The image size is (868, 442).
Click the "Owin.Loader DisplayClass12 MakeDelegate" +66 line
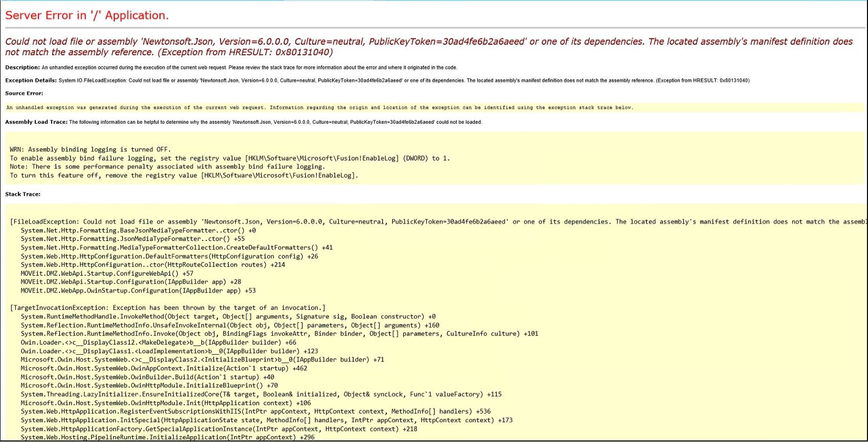158,343
